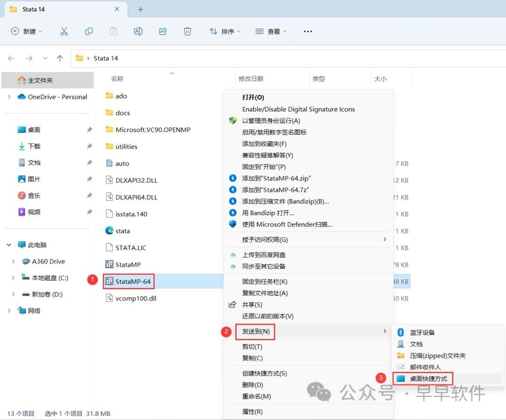Screen dimensions: 506x420
Task: Click the Copy icon in toolbar
Action: tap(89, 31)
